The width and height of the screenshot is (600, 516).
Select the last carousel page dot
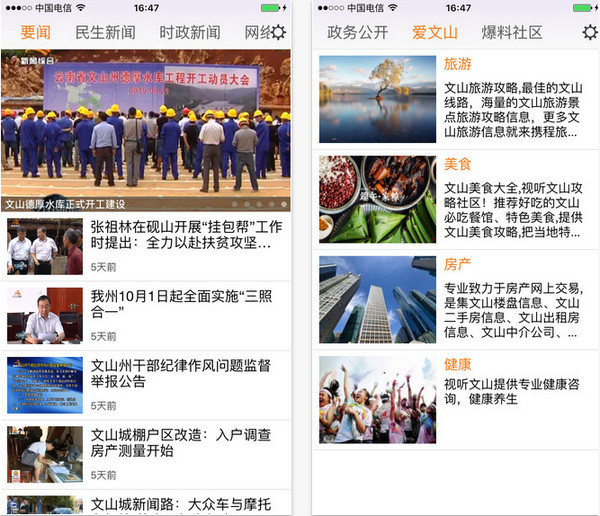[x=284, y=204]
